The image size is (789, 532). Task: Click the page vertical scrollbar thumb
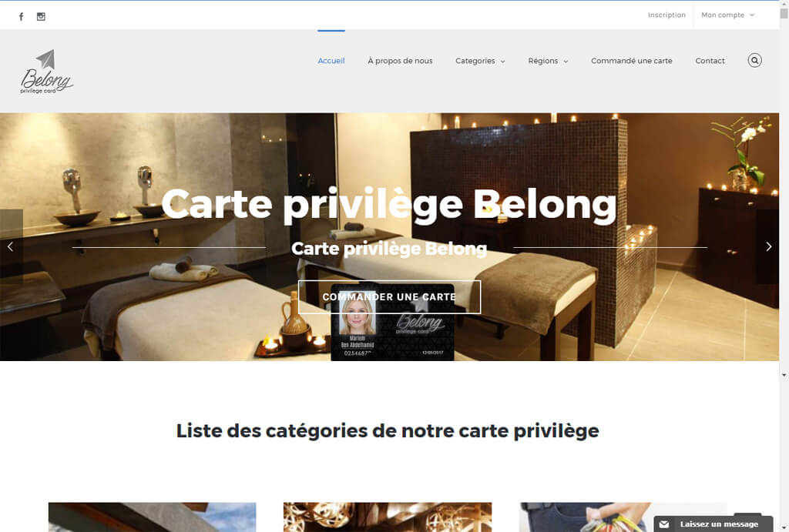click(784, 12)
